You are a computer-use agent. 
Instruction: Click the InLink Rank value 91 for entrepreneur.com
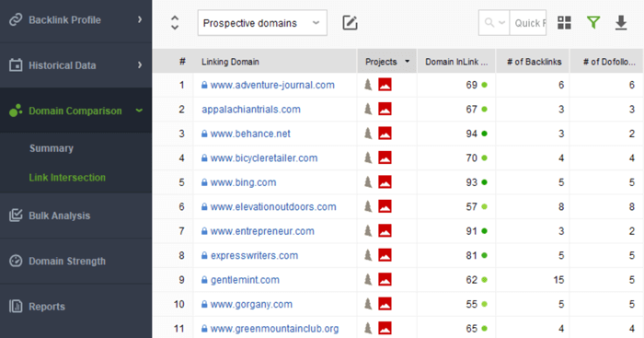(x=471, y=231)
